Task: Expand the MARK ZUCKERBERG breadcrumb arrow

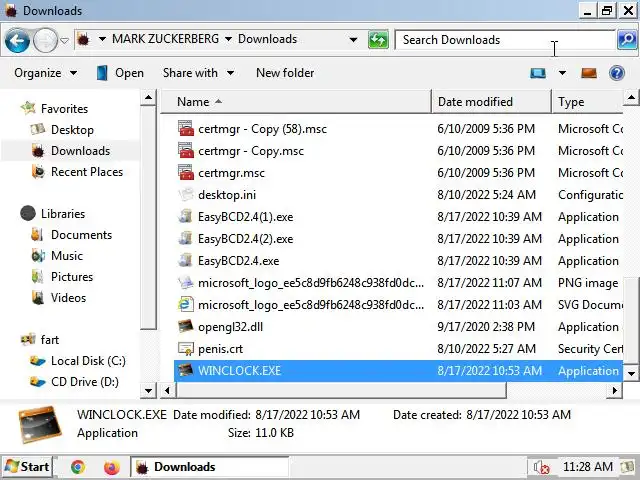Action: click(229, 39)
